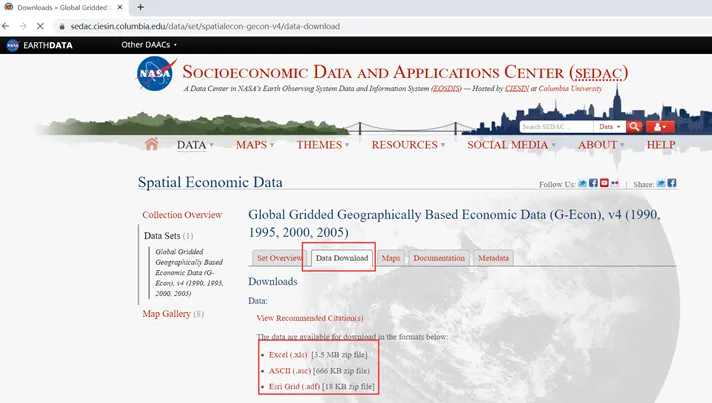Screen dimensions: 712x403
Task: Open the Documentation tab
Action: (x=439, y=258)
